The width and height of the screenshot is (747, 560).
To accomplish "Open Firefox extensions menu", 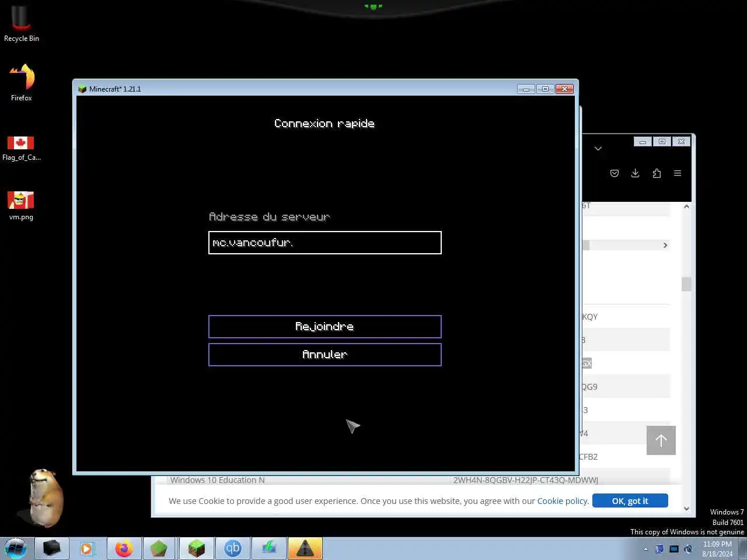I will 657,173.
